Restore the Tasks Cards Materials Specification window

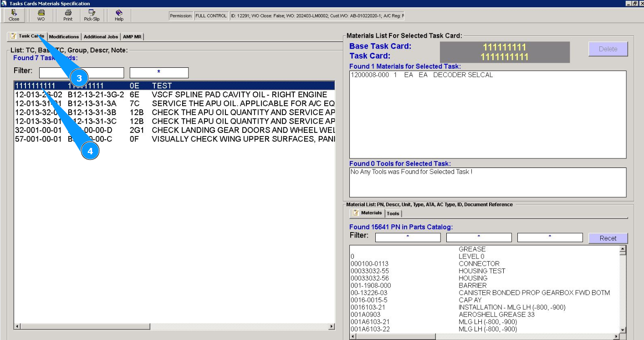point(634,3)
